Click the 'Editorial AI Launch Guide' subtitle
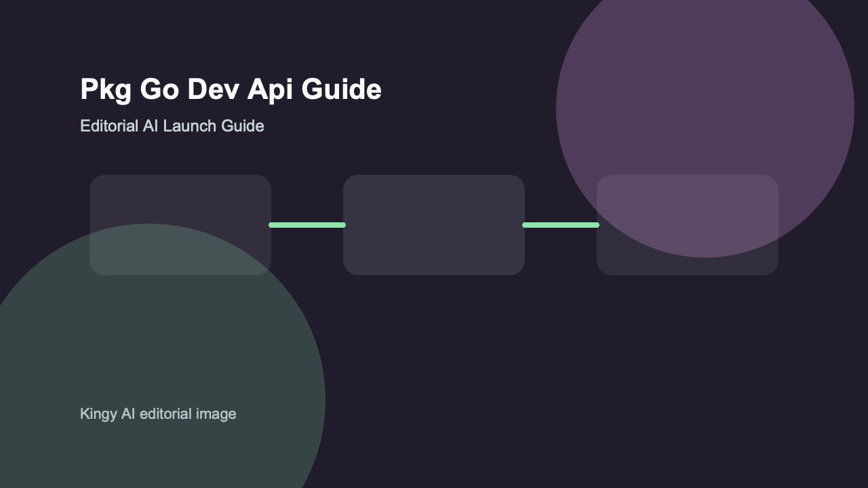 tap(172, 126)
